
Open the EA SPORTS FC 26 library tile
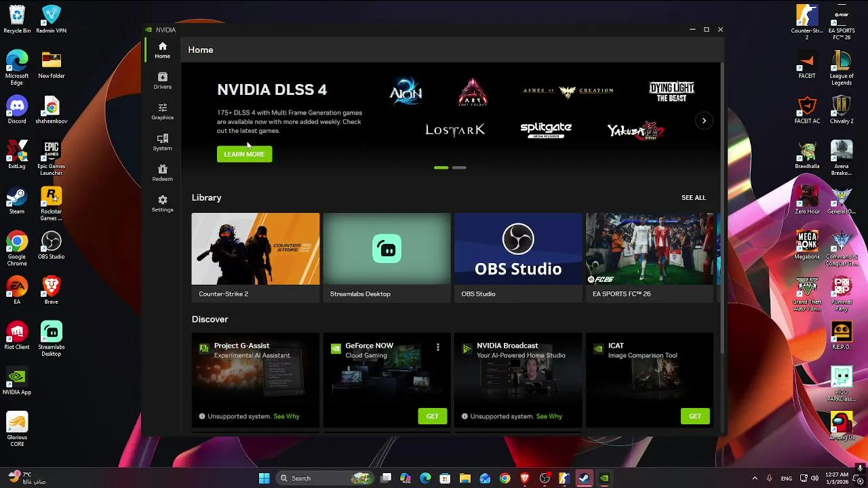pos(650,258)
